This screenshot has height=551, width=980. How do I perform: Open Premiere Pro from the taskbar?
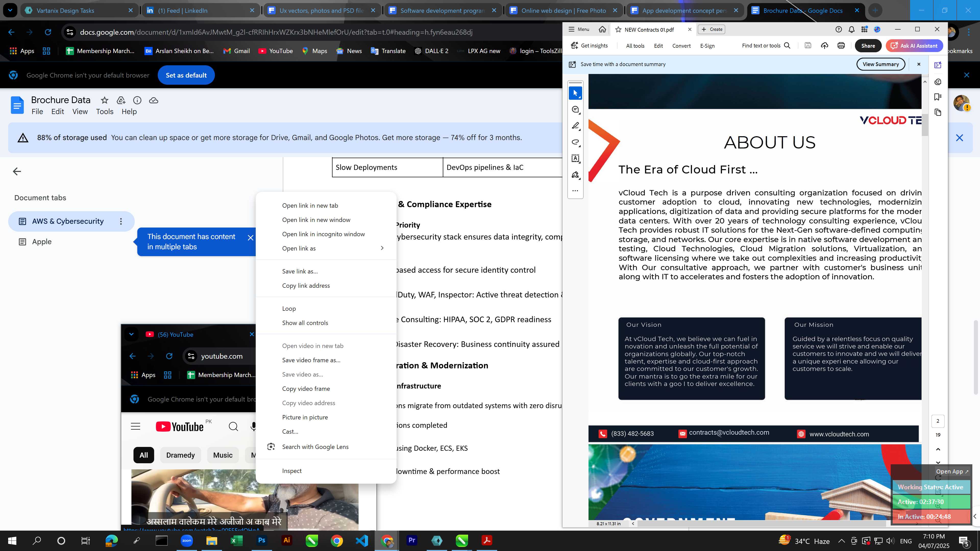tap(412, 540)
